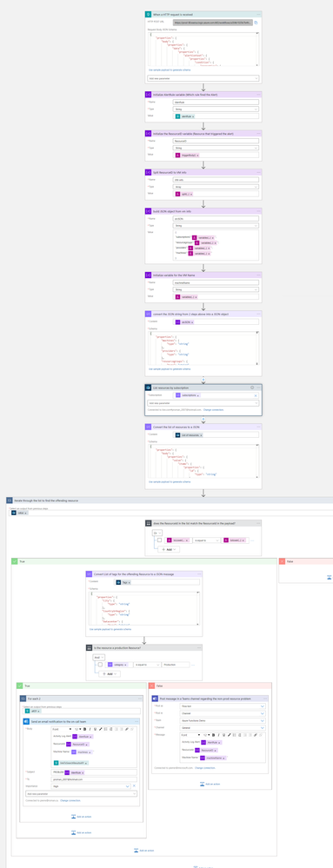Remove the triggerBody token from ResourceID Value
Screen dimensions: 333x868
(x=197, y=155)
